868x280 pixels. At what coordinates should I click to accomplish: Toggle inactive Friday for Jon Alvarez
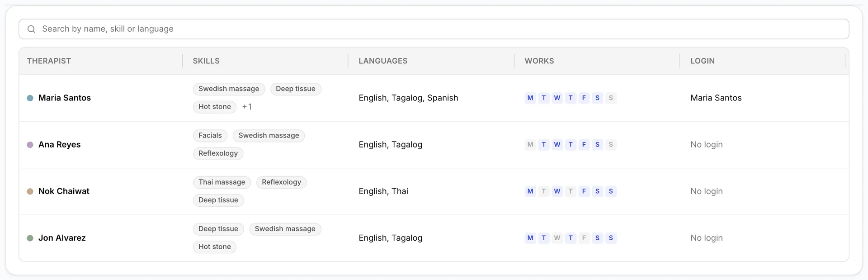[x=584, y=238]
